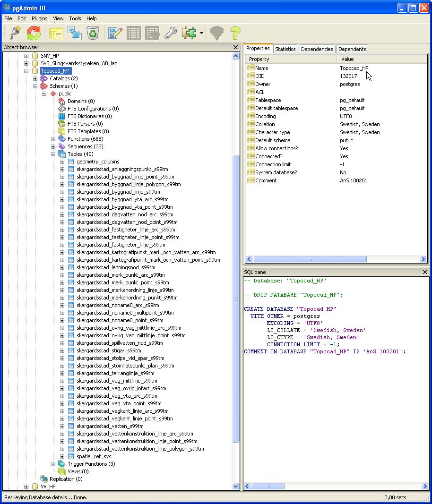This screenshot has height=504, width=432.
Task: Click properties list scroll right arrow
Action: click(x=423, y=259)
